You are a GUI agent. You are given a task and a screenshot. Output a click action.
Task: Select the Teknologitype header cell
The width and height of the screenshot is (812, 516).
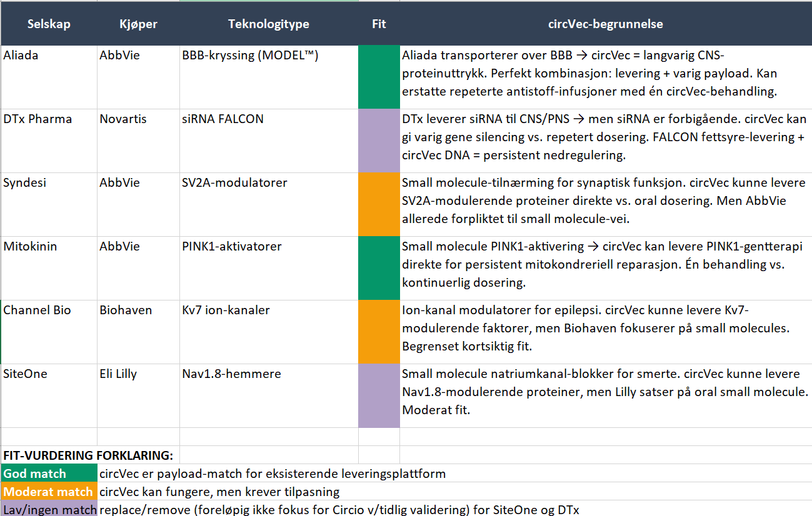coord(268,24)
